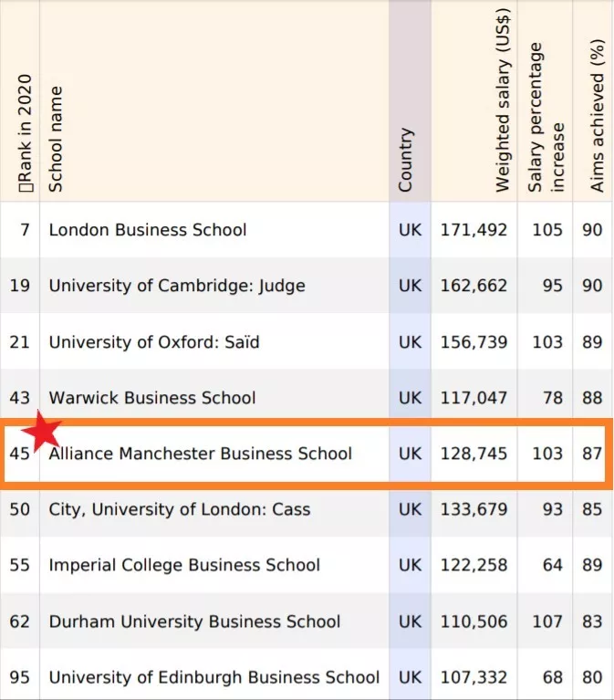Click City, University of London: Cass
Viewport: 614px width, 700px height.
click(179, 509)
